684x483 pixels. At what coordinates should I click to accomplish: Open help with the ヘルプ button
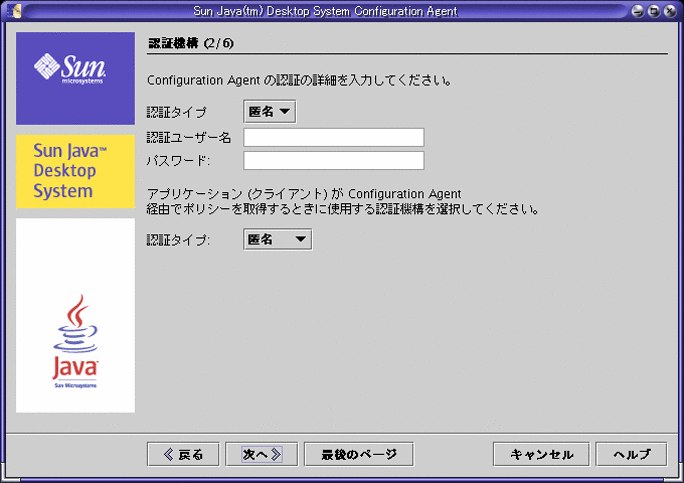(631, 455)
